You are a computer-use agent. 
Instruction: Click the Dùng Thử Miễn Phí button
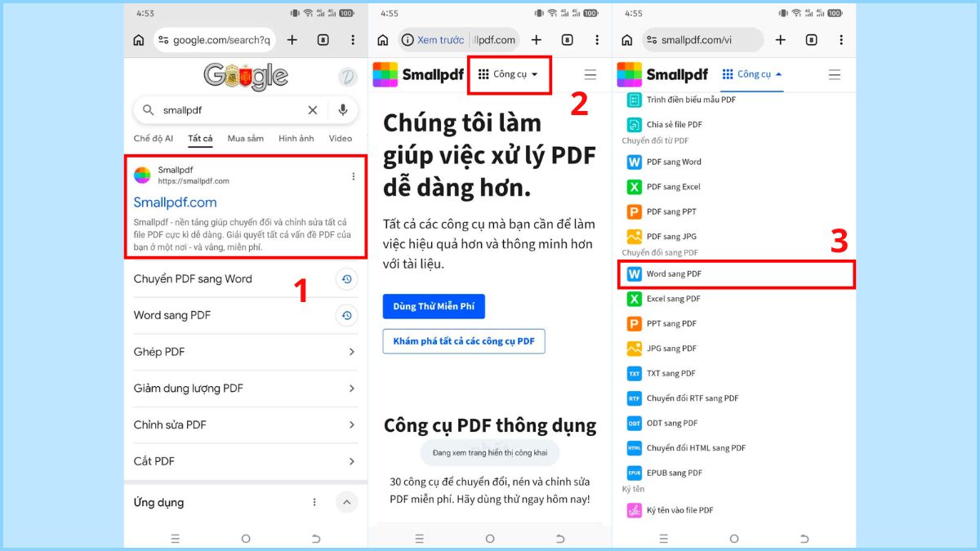pos(434,306)
